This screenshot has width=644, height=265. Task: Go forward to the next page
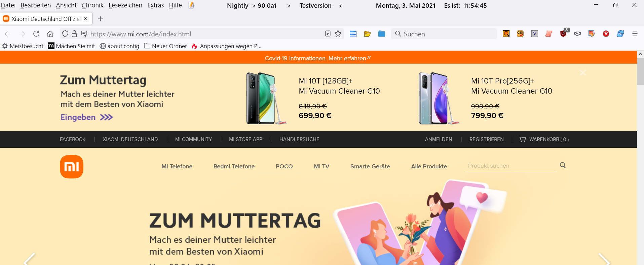[x=22, y=34]
